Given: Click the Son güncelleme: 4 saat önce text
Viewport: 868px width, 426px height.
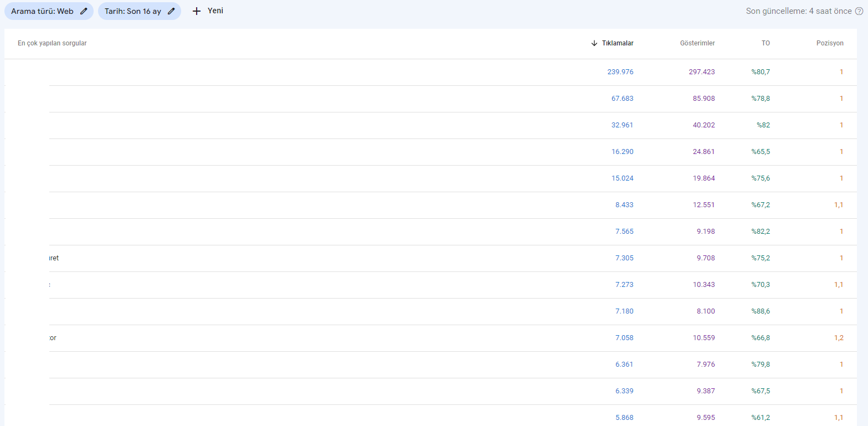Looking at the screenshot, I should [x=799, y=11].
